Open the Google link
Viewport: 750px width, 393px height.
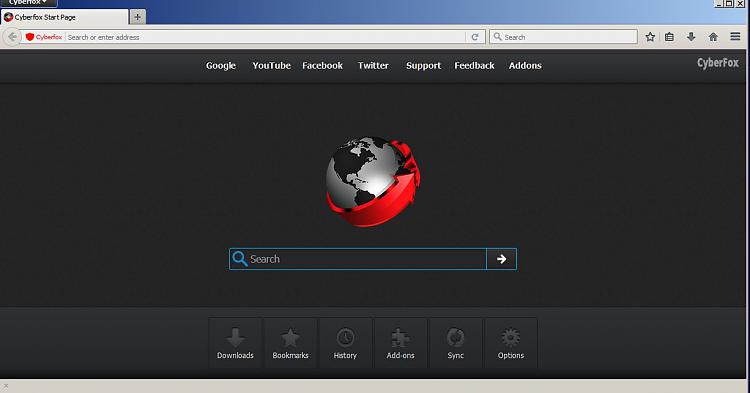(221, 66)
